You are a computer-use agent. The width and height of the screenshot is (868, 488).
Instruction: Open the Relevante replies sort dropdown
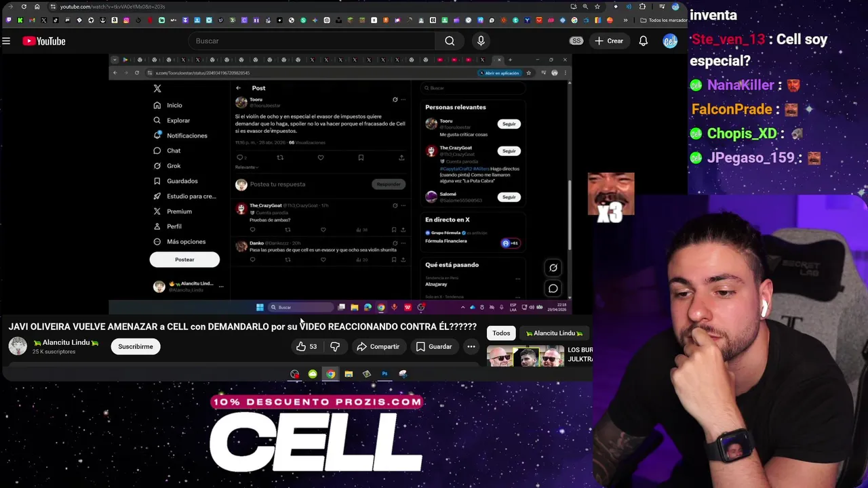[x=247, y=167]
